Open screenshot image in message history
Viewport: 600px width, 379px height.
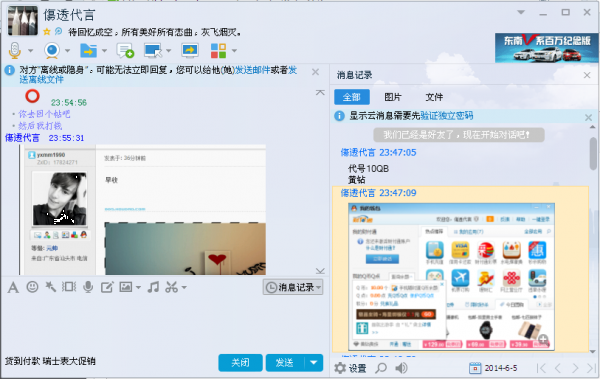452,276
